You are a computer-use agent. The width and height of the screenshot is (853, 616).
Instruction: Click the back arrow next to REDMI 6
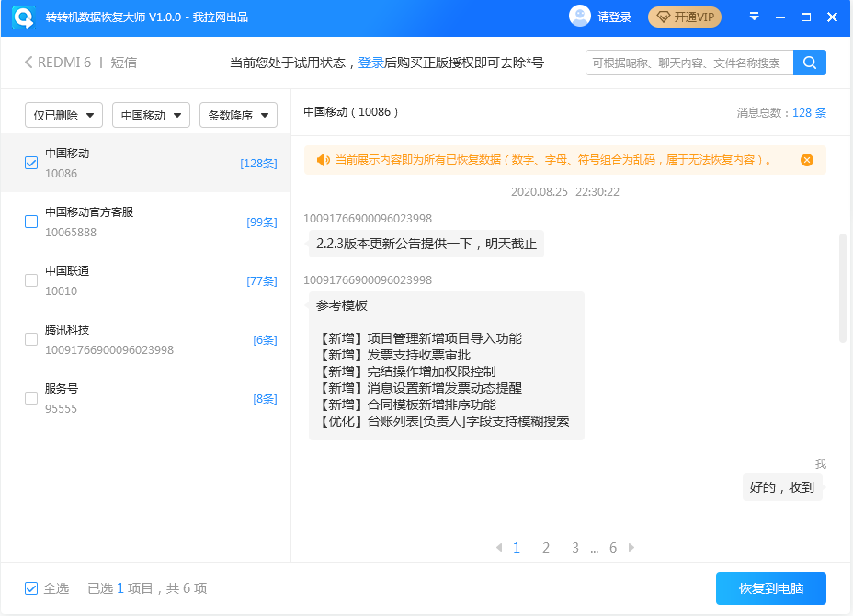pyautogui.click(x=28, y=63)
